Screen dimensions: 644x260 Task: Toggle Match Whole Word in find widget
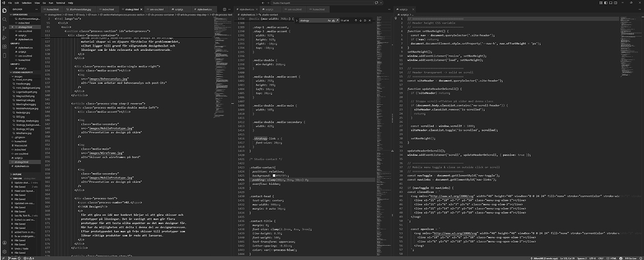333,20
